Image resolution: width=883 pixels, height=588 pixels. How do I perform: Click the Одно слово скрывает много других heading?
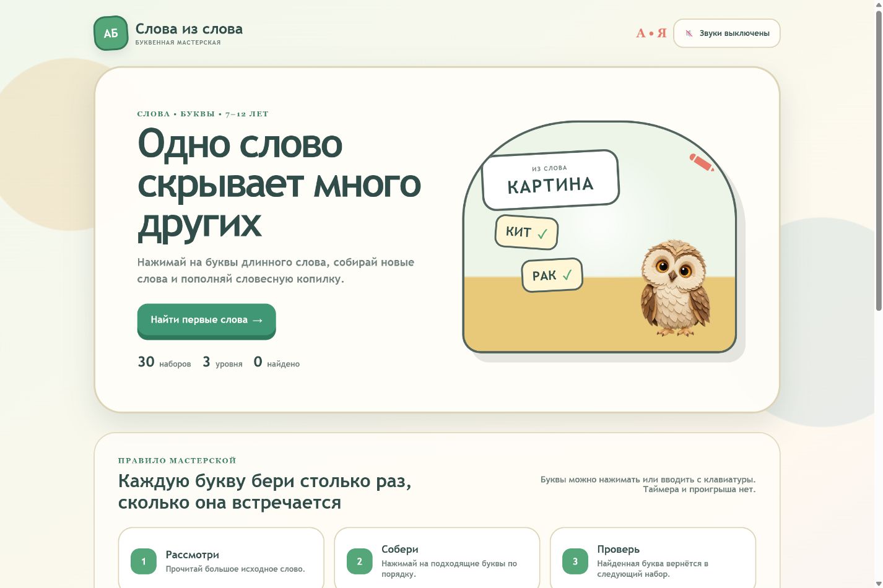[279, 183]
